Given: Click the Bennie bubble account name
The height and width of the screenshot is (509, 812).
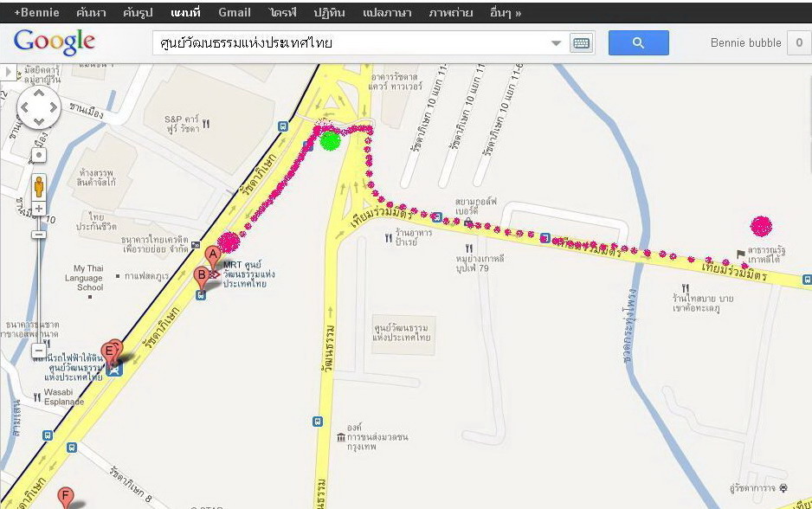Looking at the screenshot, I should [x=745, y=43].
